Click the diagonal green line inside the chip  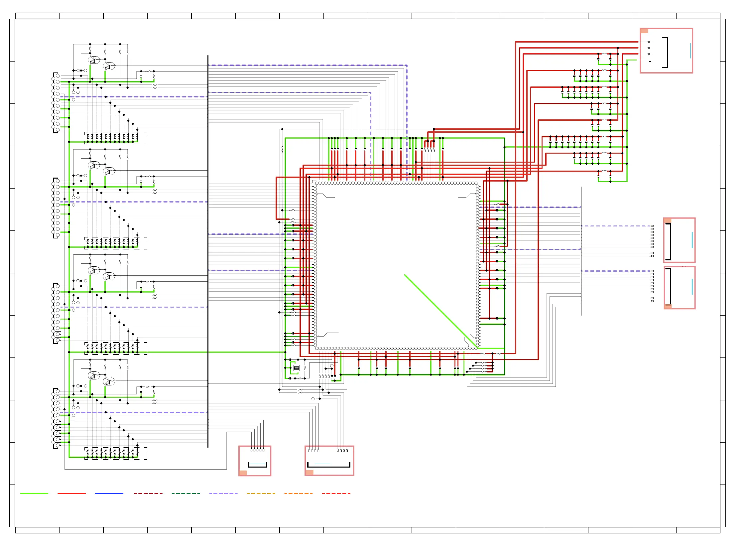pyautogui.click(x=440, y=311)
